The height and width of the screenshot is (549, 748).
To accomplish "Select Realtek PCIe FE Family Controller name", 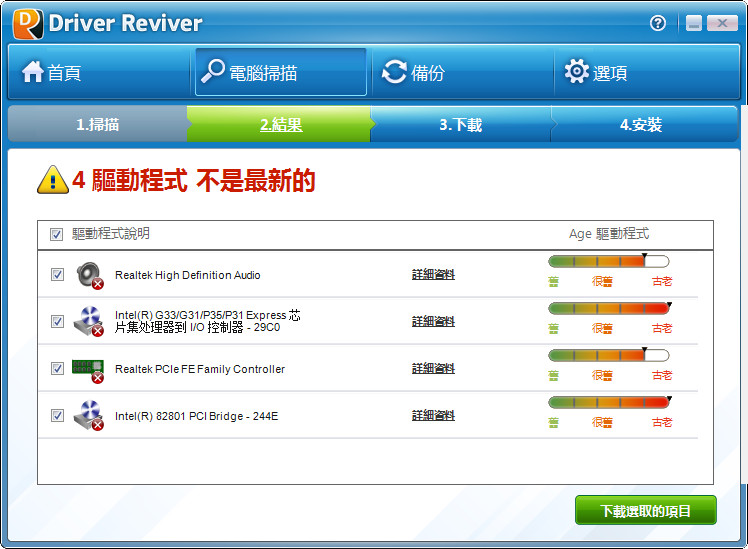I will [200, 369].
